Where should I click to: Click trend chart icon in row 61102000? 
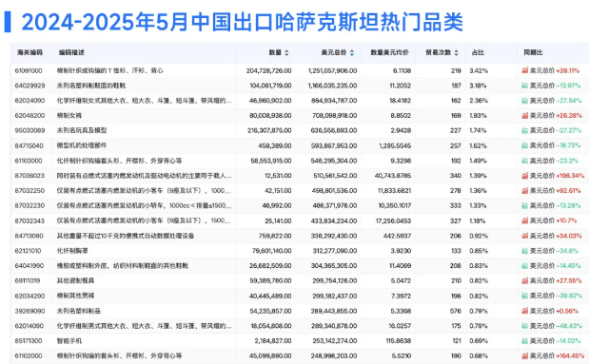[524, 355]
